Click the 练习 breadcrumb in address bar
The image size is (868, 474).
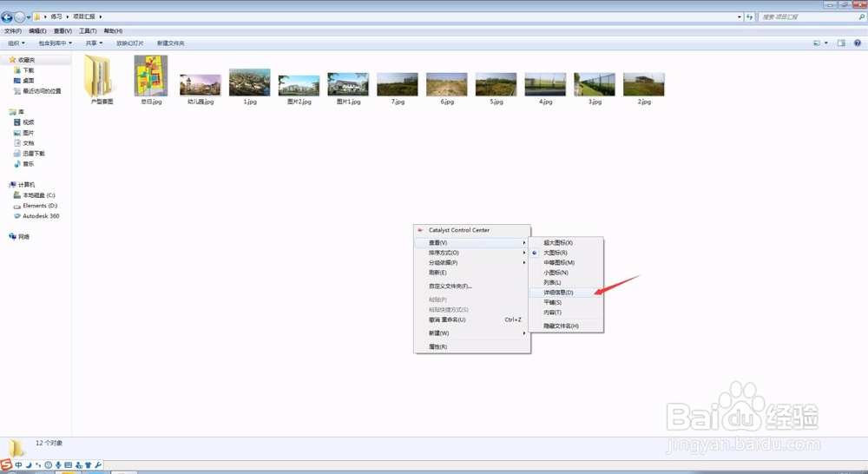56,16
